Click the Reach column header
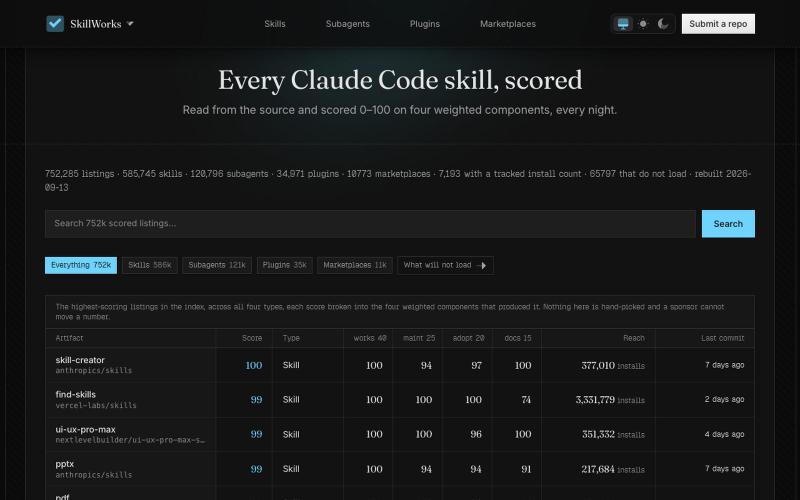Viewport: 800px width, 500px height. tap(634, 338)
